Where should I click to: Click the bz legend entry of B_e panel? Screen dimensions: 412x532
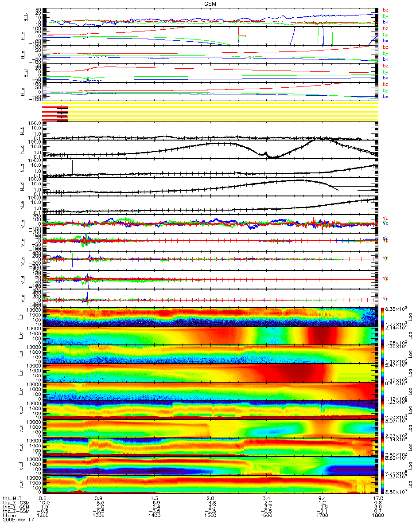(x=385, y=84)
